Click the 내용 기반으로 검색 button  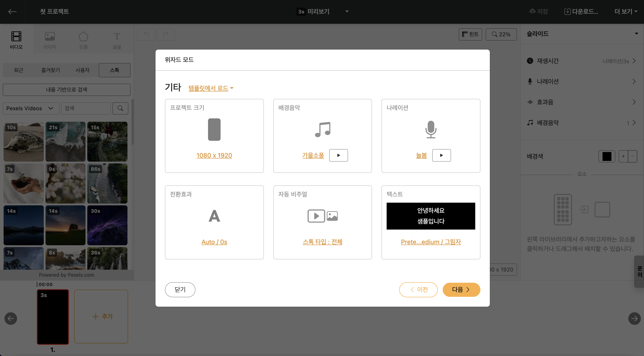pos(66,89)
